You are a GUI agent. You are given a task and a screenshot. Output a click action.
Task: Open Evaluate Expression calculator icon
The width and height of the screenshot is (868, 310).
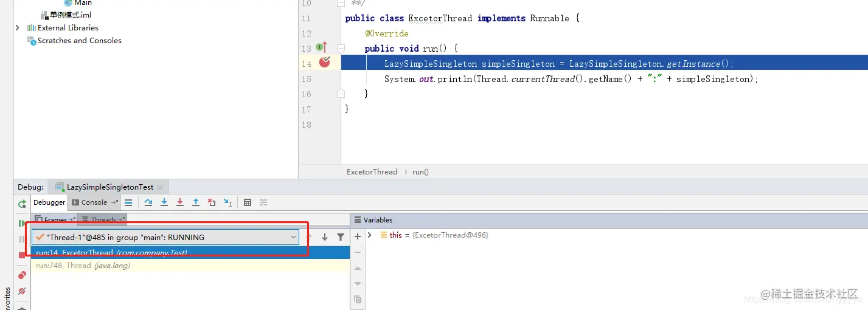pyautogui.click(x=248, y=202)
